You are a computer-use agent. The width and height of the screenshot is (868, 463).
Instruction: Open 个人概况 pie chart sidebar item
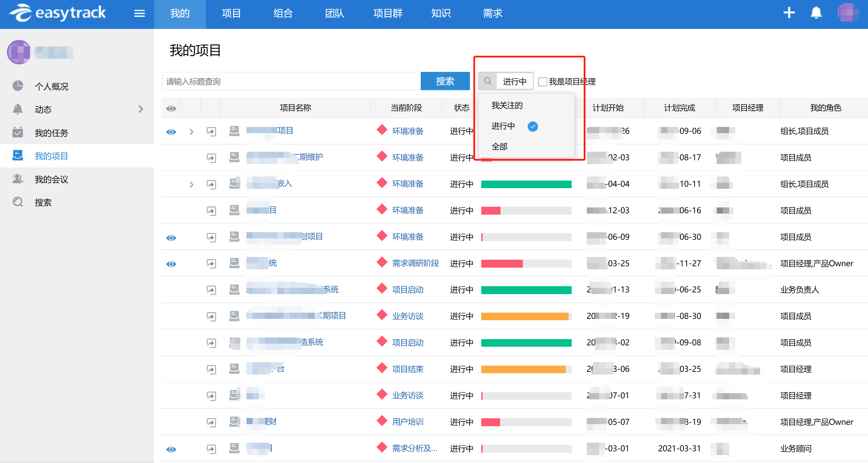[x=51, y=86]
